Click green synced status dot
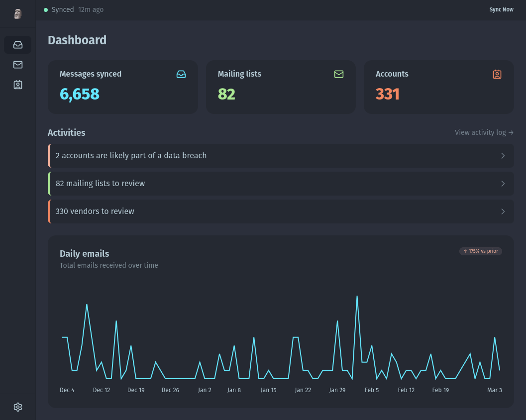This screenshot has height=420, width=526. point(46,10)
